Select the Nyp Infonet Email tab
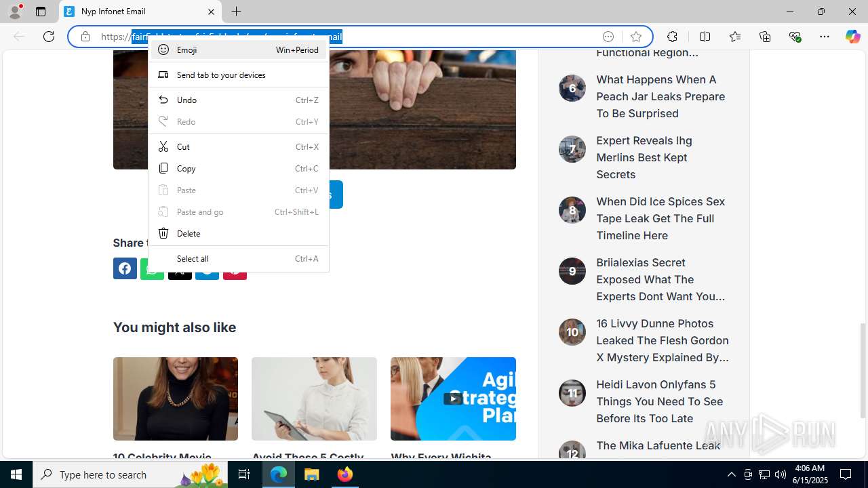 [140, 12]
